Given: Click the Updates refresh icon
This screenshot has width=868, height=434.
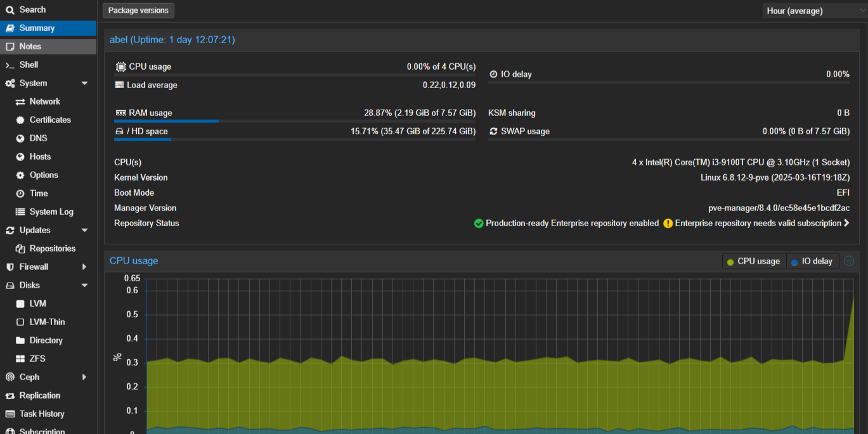Looking at the screenshot, I should click(10, 230).
